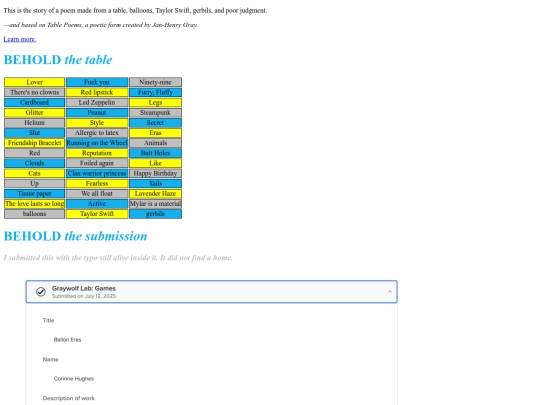Click the 'Clan warrior princess' cell
540x405 pixels.
(97, 173)
